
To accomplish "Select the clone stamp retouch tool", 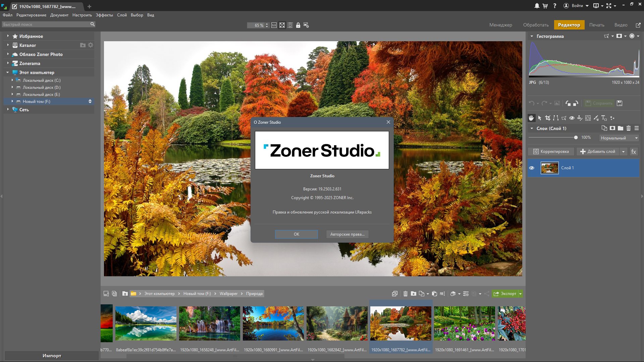I will point(580,118).
